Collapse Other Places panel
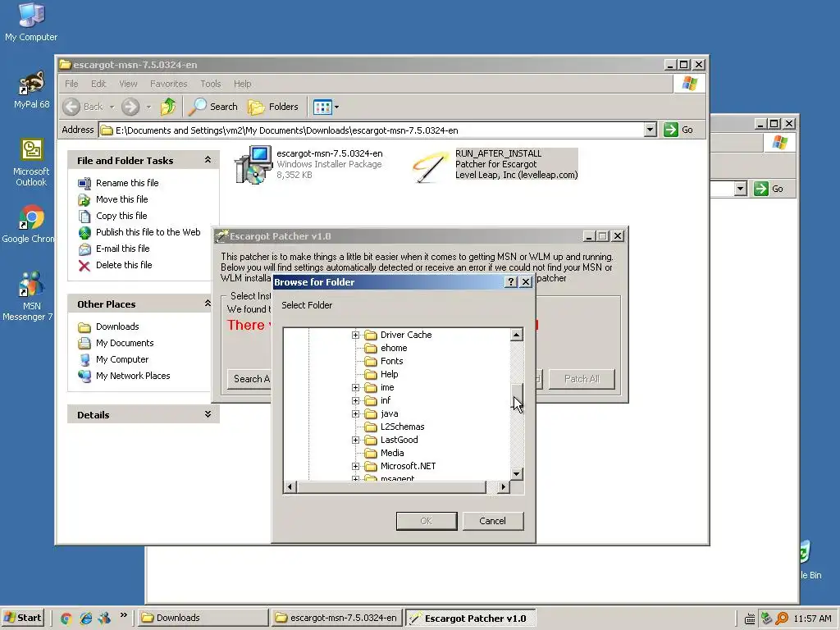Image resolution: width=840 pixels, height=630 pixels. pyautogui.click(x=208, y=304)
